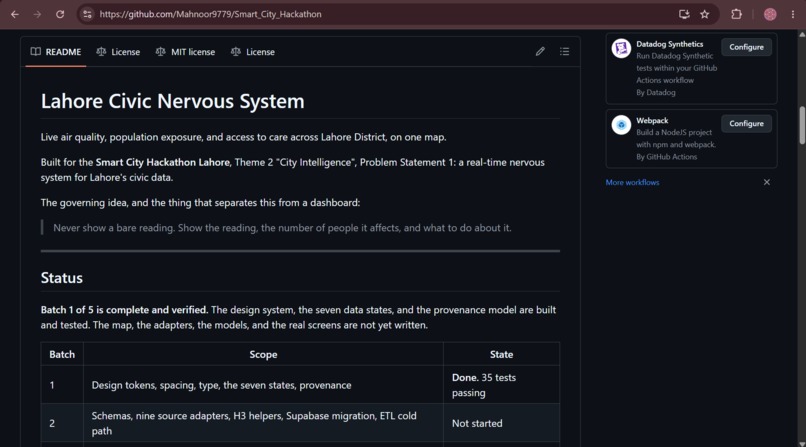Switch to the README tab
Viewport: 806px width, 447px height.
[56, 52]
